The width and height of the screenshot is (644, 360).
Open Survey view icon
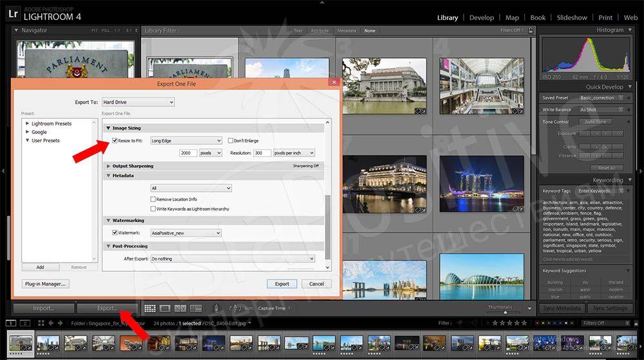coord(196,308)
